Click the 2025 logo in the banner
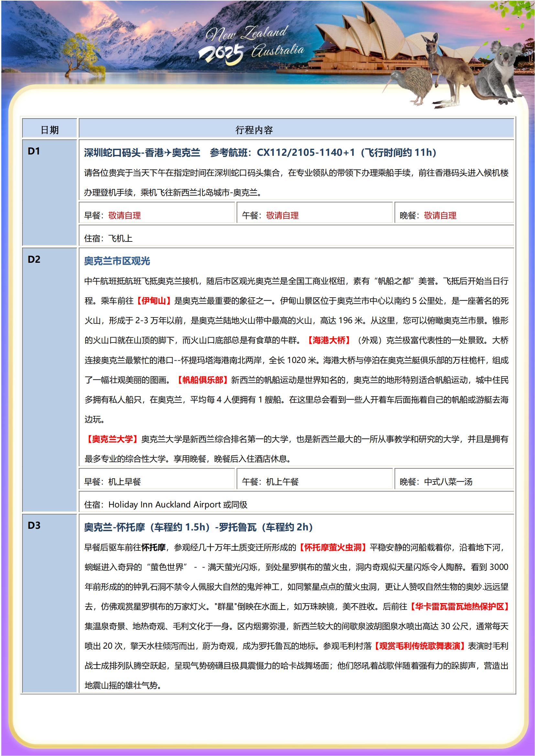Image resolution: width=535 pixels, height=756 pixels. tap(221, 55)
